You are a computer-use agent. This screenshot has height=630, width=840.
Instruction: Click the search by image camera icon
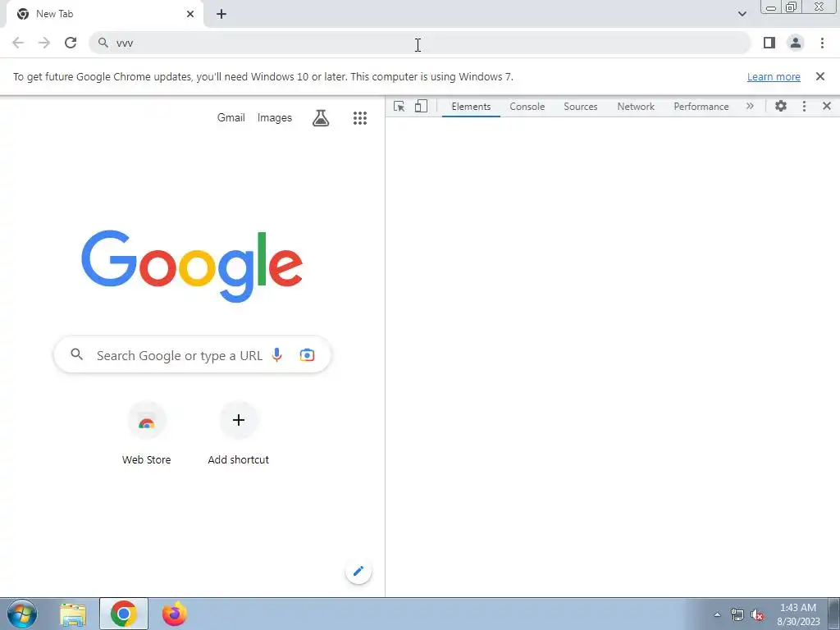(307, 354)
